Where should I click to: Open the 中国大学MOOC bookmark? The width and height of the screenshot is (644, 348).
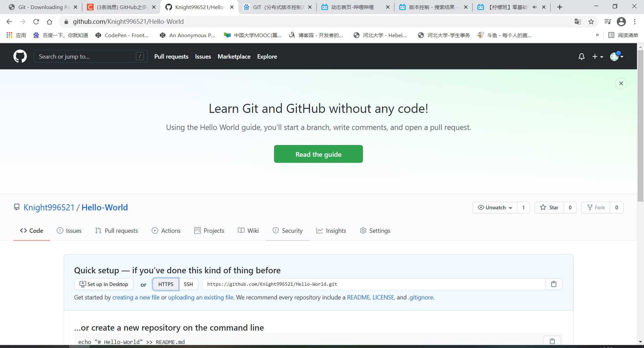[x=253, y=35]
